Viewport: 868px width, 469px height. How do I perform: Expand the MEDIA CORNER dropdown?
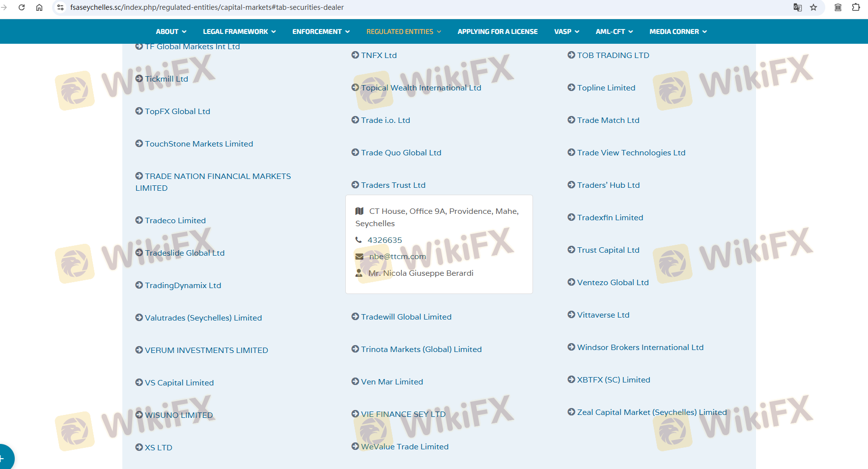click(x=678, y=31)
